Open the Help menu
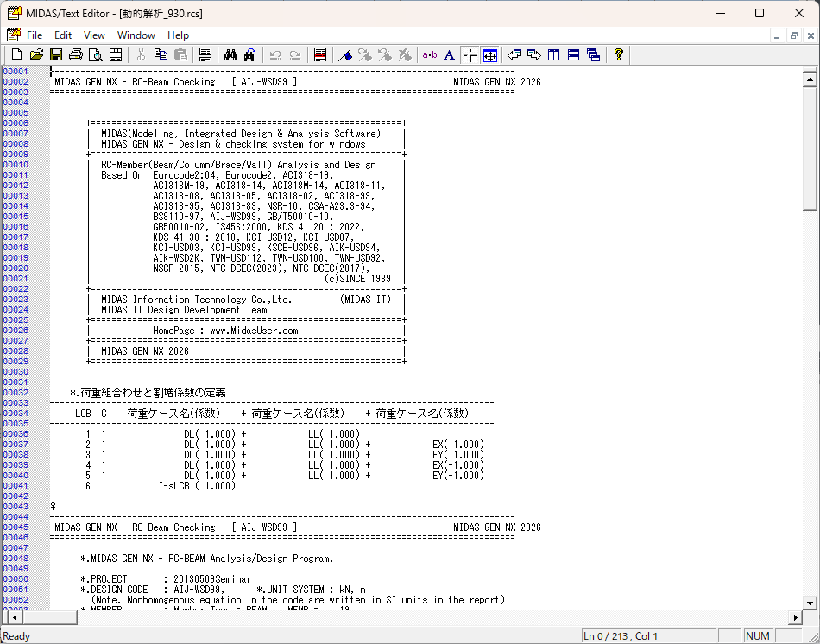This screenshot has height=644, width=820. (x=178, y=35)
